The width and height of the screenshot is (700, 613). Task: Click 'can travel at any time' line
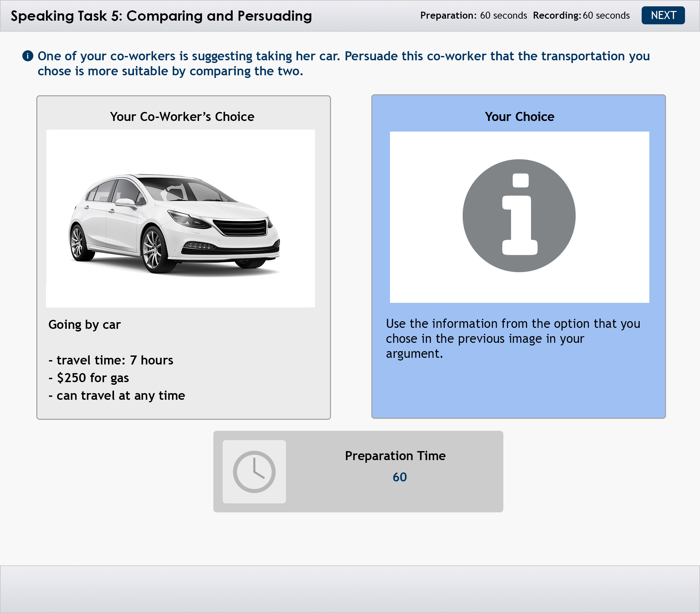pyautogui.click(x=117, y=395)
